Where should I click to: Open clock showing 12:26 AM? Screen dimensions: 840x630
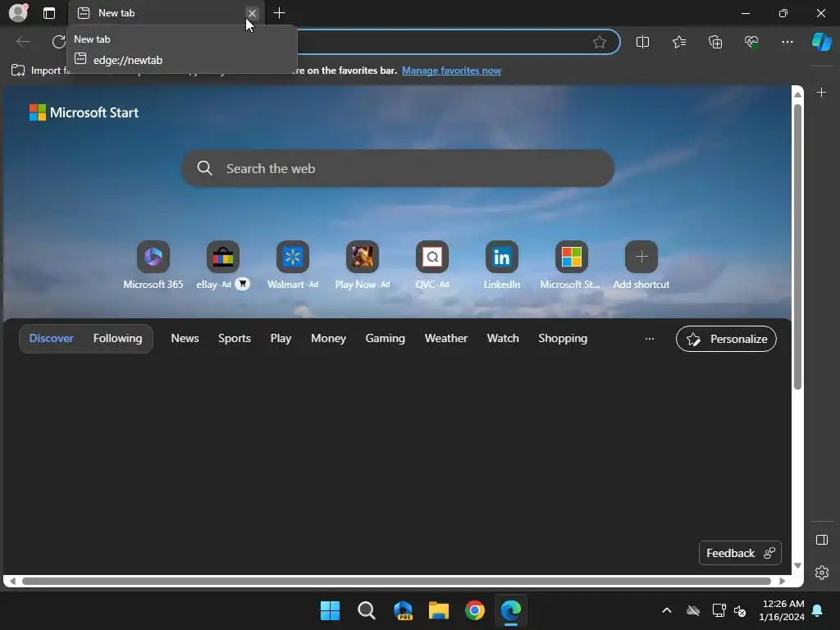[x=781, y=610]
